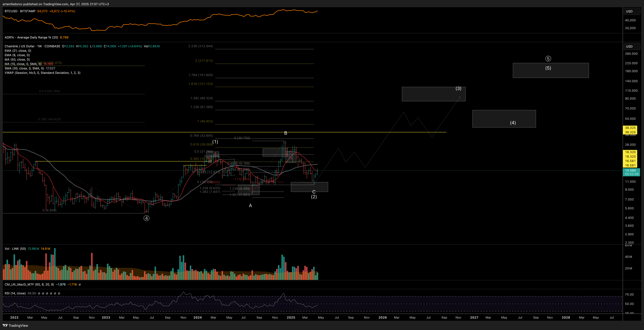Select the projected wave (5) target box

click(551, 70)
